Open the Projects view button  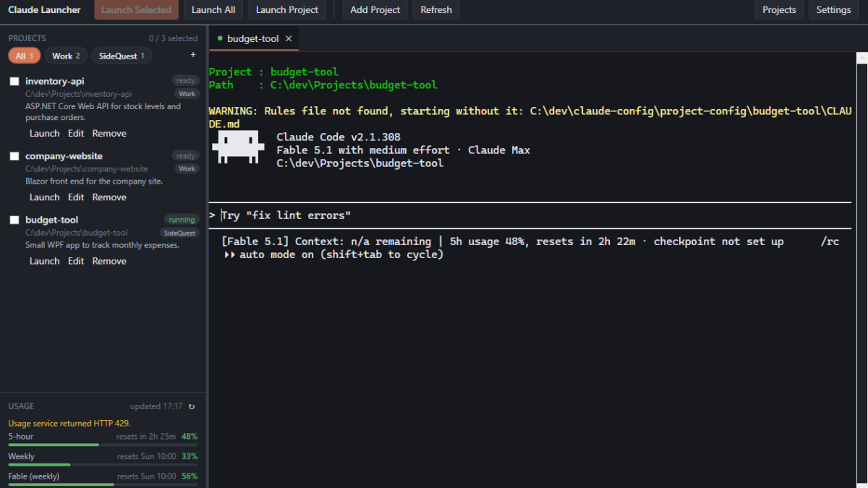tap(779, 10)
